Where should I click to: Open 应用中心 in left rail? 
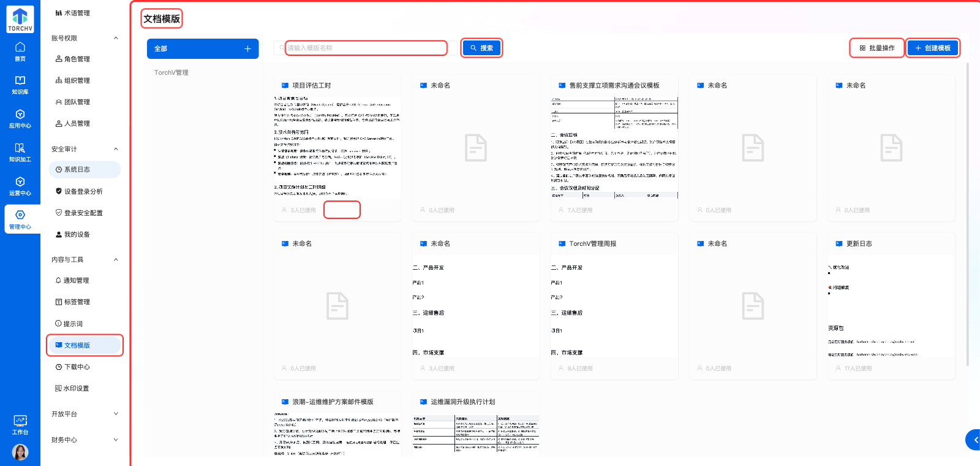point(20,119)
